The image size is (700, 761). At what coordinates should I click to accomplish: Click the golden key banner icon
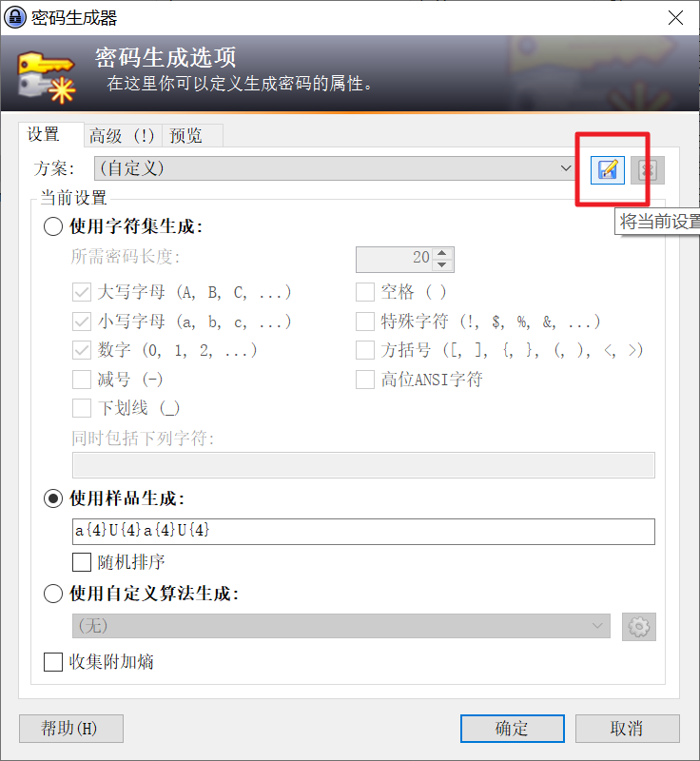point(47,77)
